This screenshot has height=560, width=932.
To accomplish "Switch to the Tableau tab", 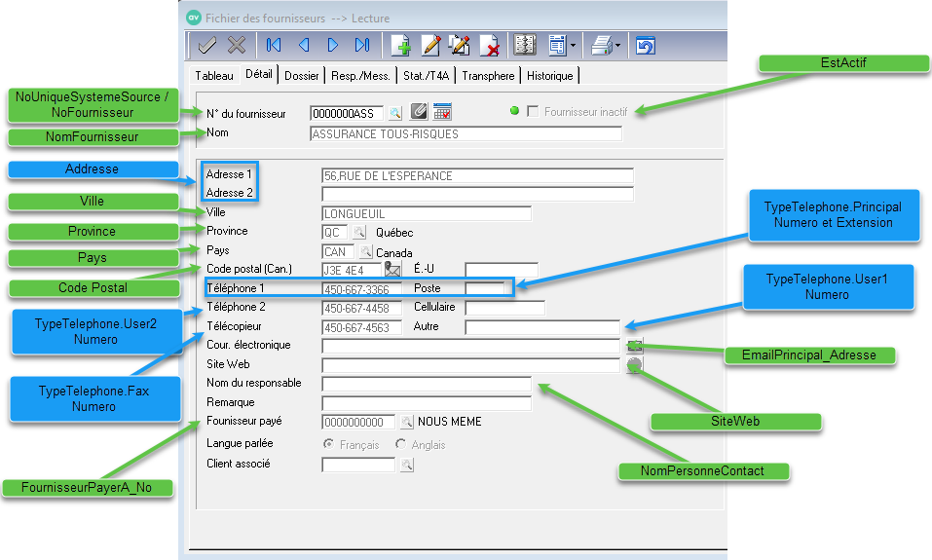I will [x=214, y=75].
